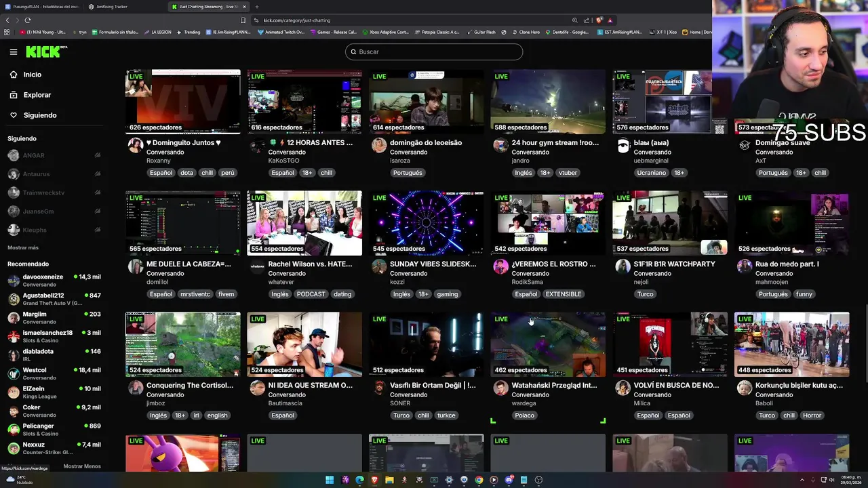This screenshot has height=488, width=868.
Task: Open recommended channel davooxeneize
Action: point(54,281)
